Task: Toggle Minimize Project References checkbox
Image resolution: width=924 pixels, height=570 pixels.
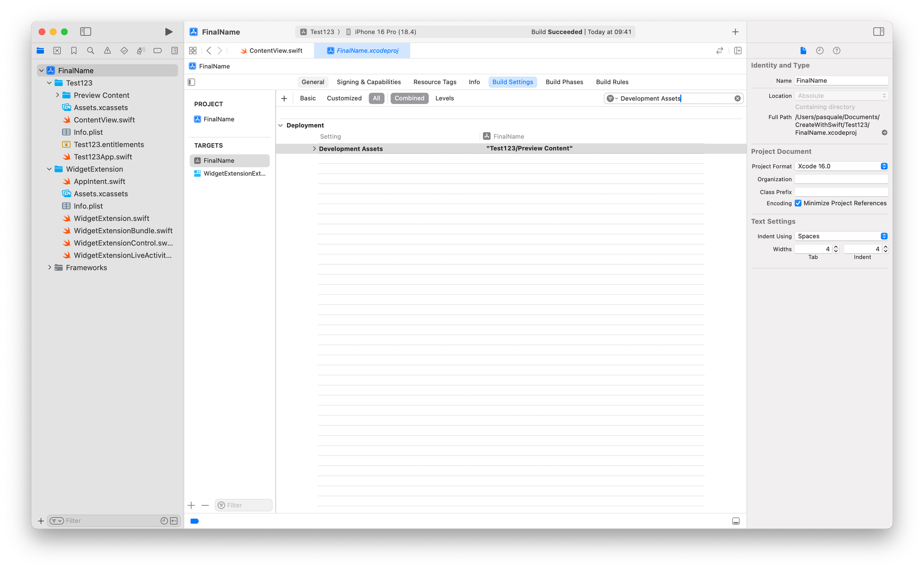Action: 798,203
